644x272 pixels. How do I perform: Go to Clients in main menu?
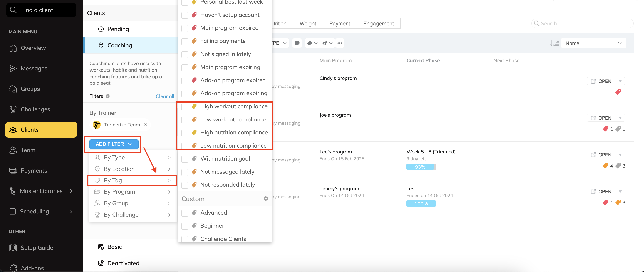click(x=41, y=129)
